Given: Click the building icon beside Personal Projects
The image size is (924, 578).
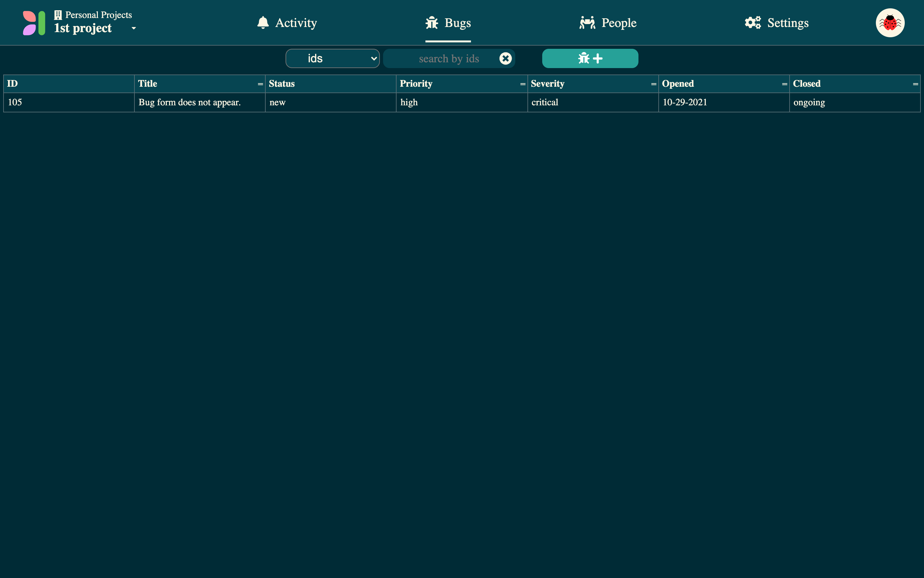Looking at the screenshot, I should coord(58,15).
